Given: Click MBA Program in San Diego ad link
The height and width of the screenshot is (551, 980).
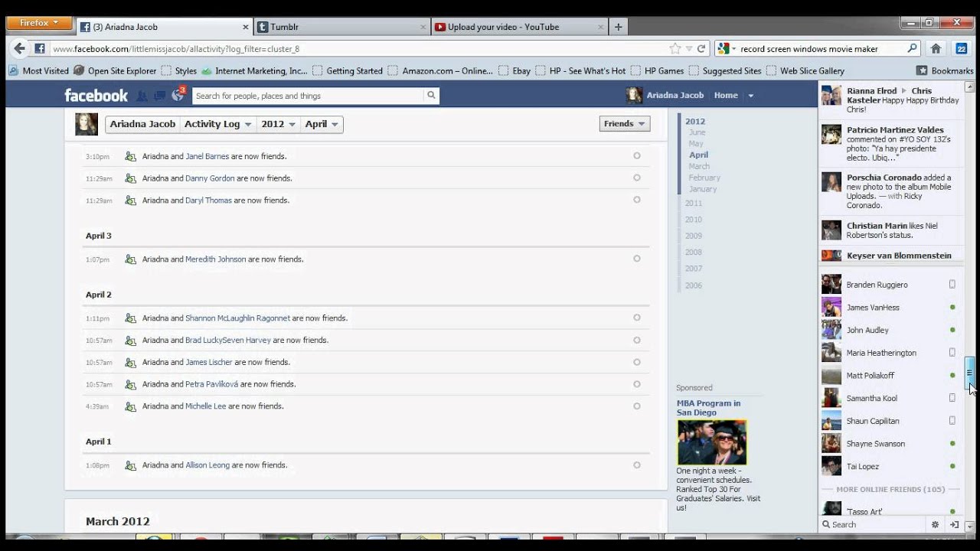Looking at the screenshot, I should (708, 408).
